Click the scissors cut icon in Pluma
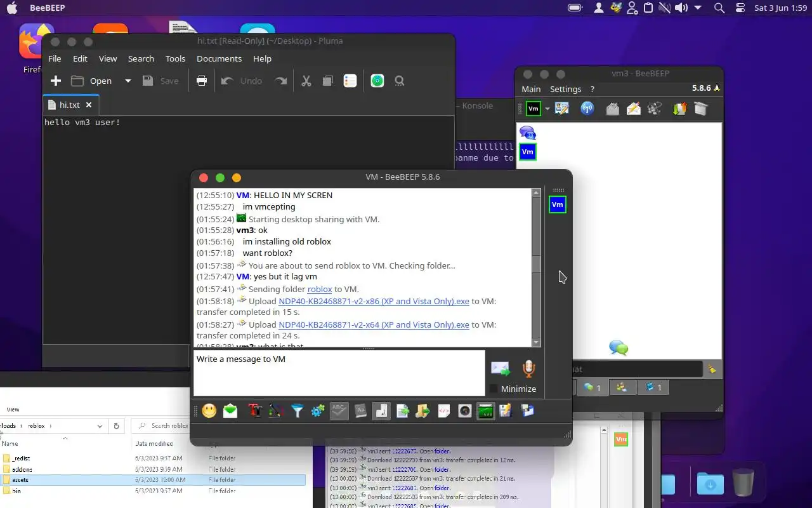This screenshot has height=508, width=812. coord(306,81)
